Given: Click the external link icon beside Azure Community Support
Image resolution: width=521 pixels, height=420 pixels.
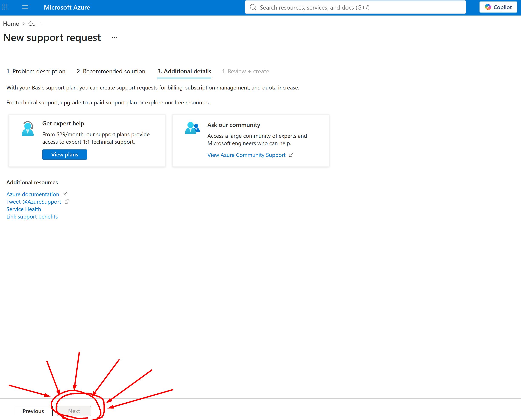Looking at the screenshot, I should tap(291, 155).
